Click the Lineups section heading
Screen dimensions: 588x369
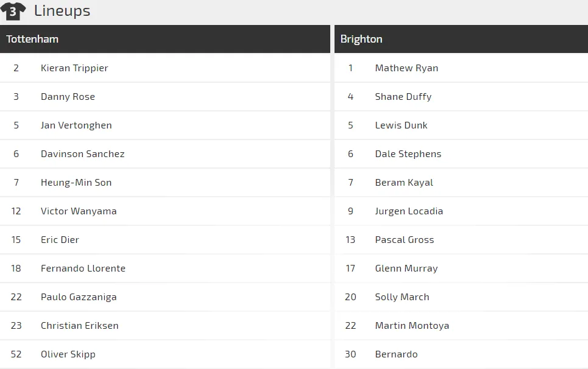click(x=62, y=11)
